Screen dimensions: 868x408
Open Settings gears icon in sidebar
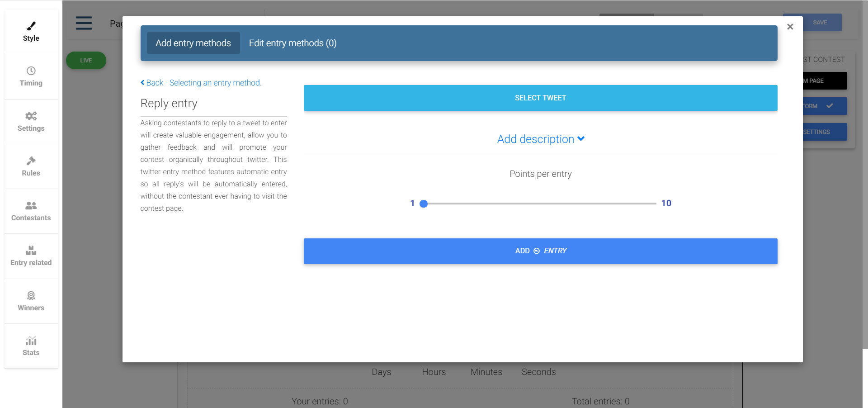[x=31, y=116]
